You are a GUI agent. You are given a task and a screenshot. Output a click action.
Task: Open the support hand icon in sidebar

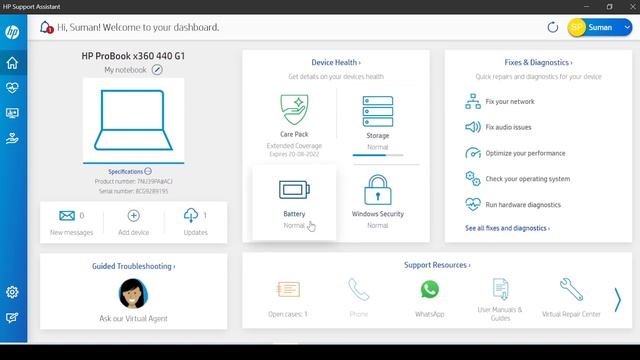pos(12,138)
